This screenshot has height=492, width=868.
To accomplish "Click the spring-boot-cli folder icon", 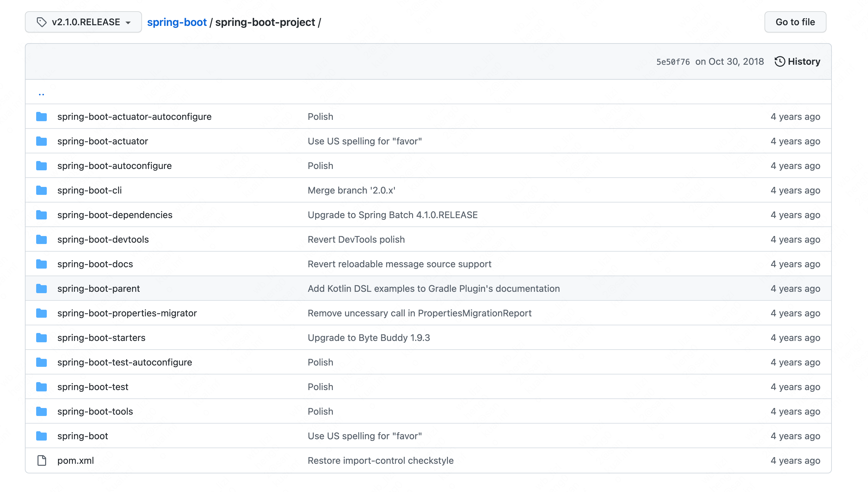I will [x=41, y=190].
